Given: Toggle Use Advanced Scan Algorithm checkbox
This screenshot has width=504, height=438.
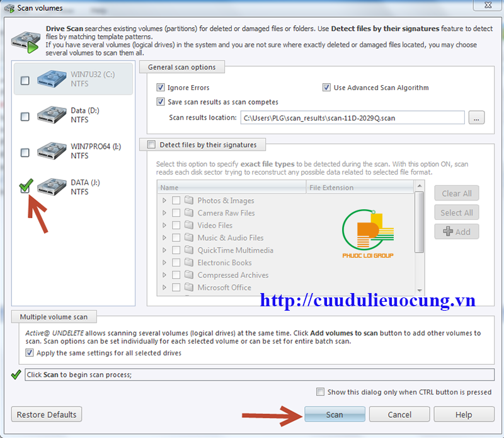Looking at the screenshot, I should tap(326, 88).
